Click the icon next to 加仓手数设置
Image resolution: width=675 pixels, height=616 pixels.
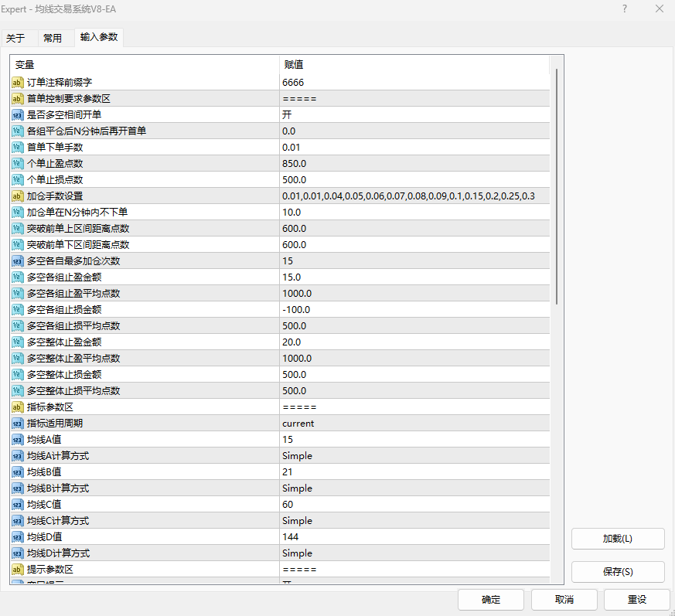[x=18, y=196]
